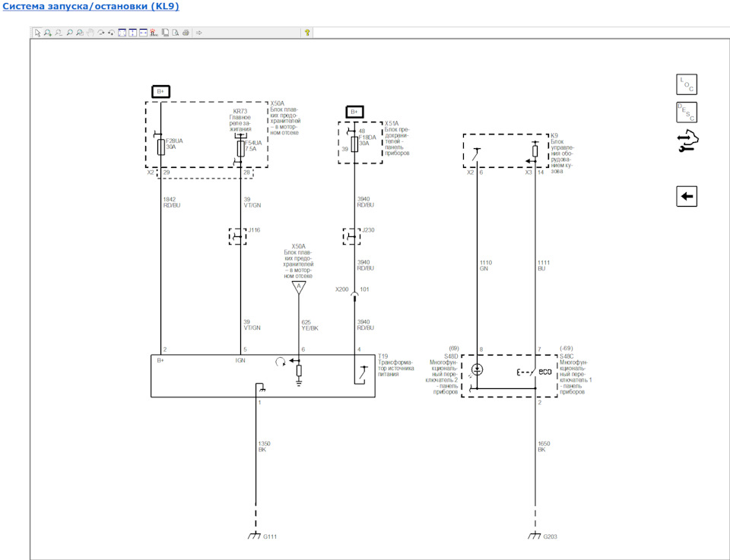The width and height of the screenshot is (730, 560).
Task: Rotate the diagram clockwise
Action: [x=101, y=33]
